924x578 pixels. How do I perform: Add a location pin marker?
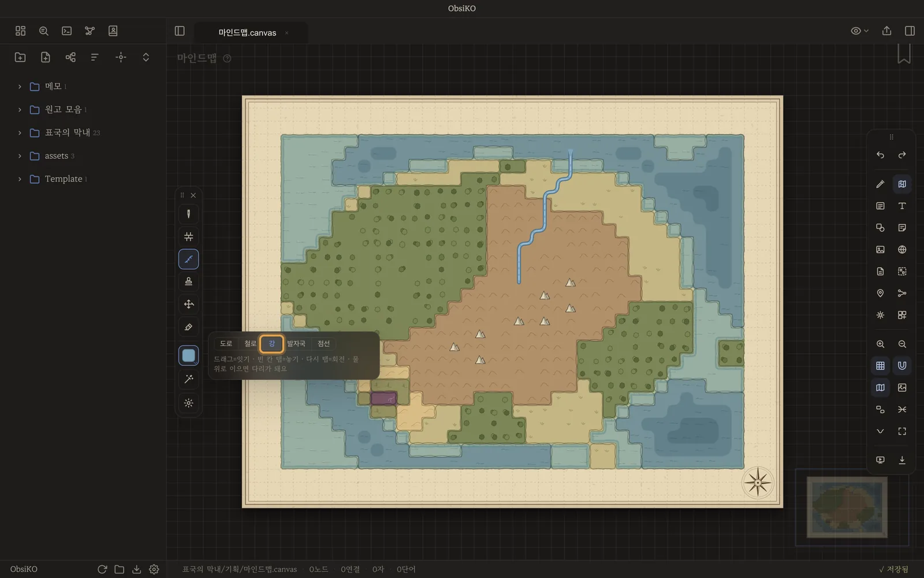pos(880,293)
